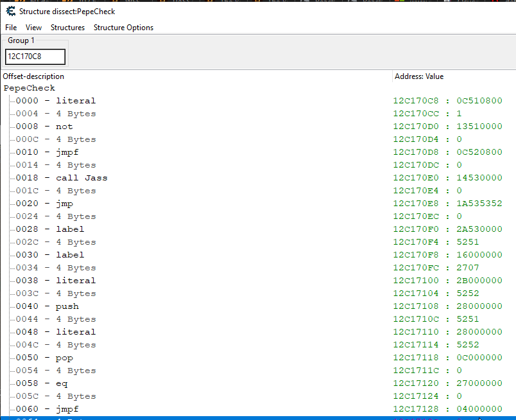Select row 0008 - not

(44, 127)
